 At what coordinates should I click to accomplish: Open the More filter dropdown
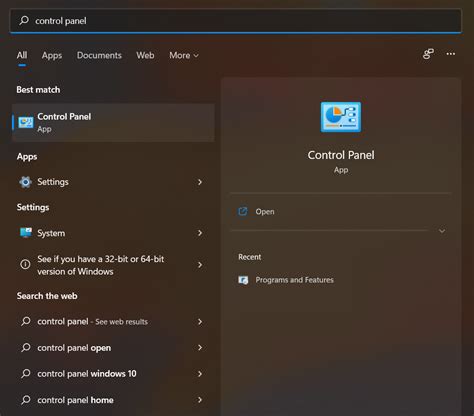point(184,55)
